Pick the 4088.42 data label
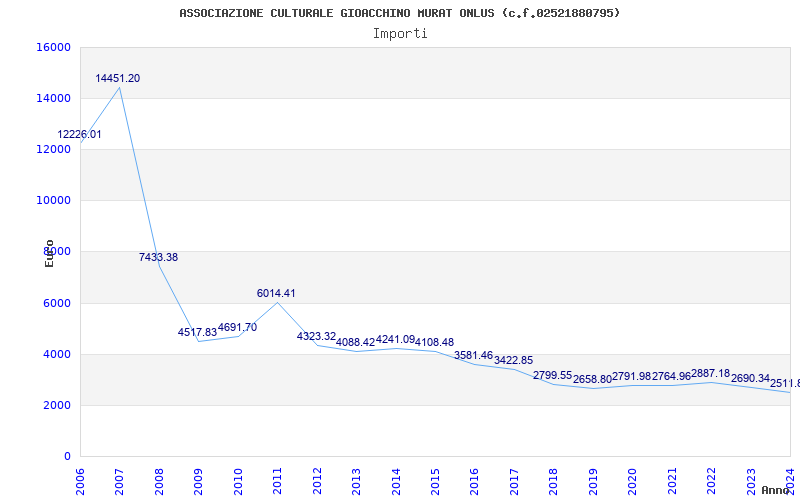Image resolution: width=800 pixels, height=500 pixels. click(x=356, y=342)
